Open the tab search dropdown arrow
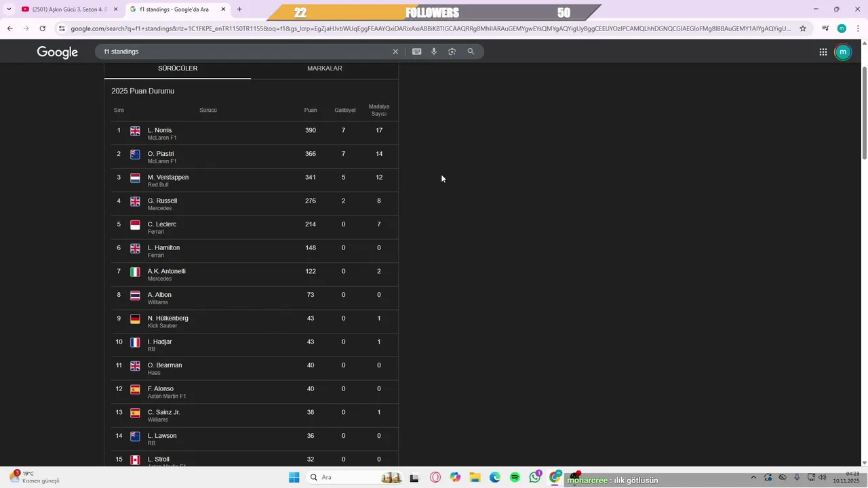 coord(9,9)
